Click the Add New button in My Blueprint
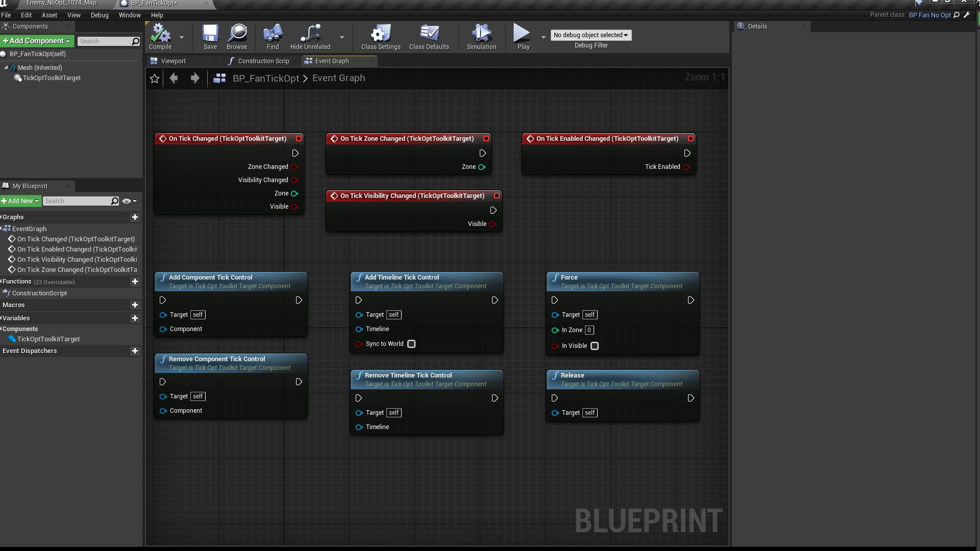 pos(20,201)
